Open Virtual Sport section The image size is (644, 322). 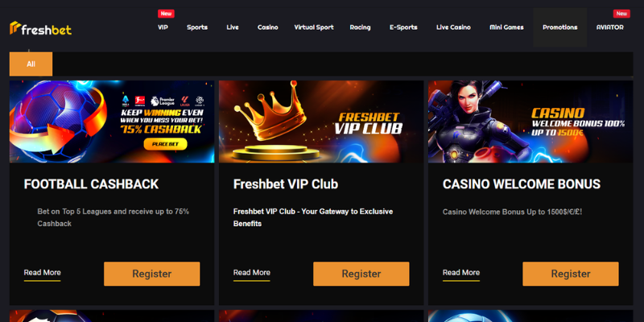coord(314,27)
